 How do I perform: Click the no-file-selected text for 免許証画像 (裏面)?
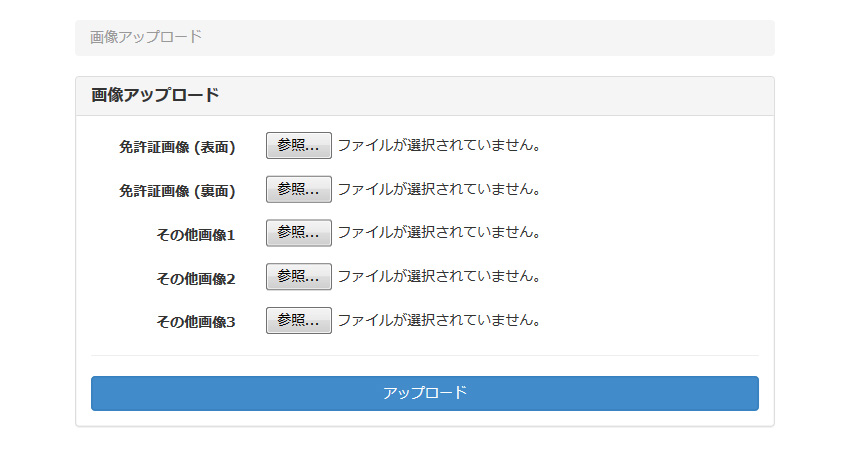pos(439,190)
